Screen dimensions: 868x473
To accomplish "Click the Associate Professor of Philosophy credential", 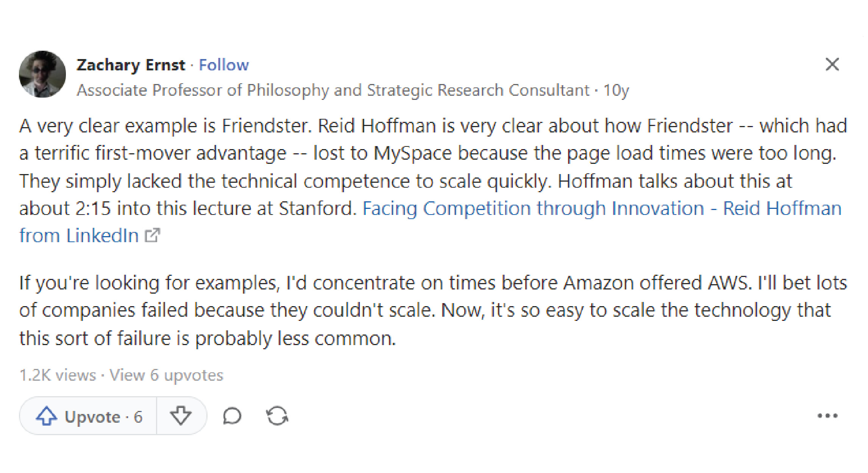I will point(333,90).
